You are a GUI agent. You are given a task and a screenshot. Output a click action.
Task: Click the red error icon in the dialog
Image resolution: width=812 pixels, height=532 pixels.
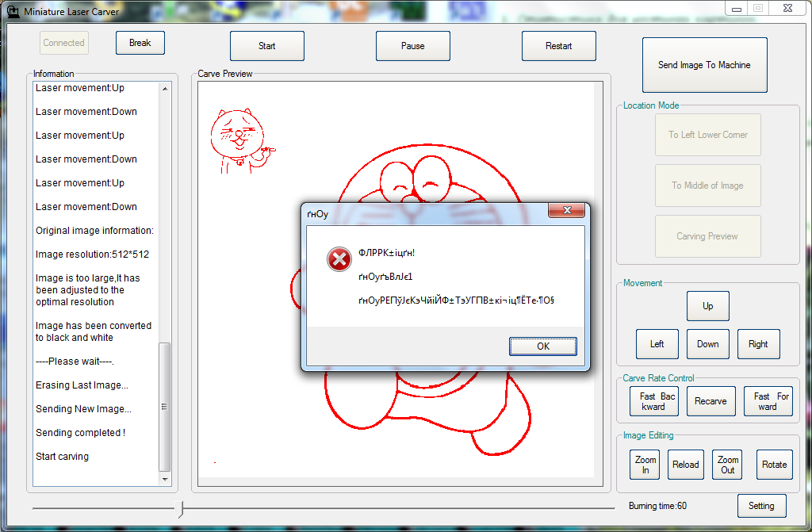(x=339, y=259)
